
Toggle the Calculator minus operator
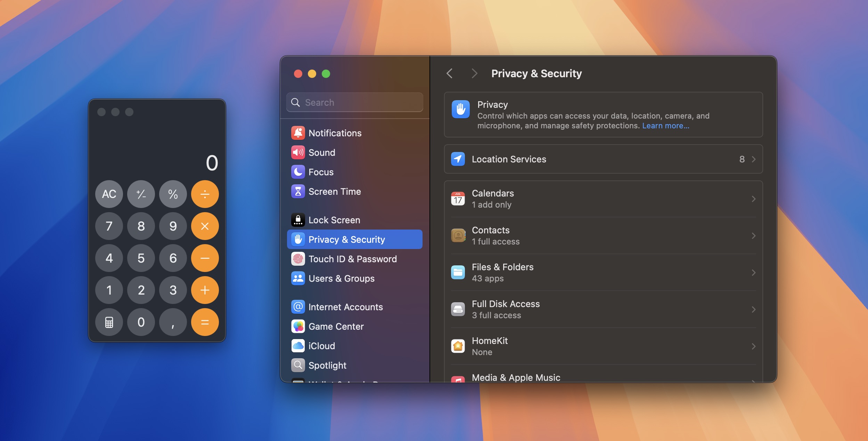point(205,258)
